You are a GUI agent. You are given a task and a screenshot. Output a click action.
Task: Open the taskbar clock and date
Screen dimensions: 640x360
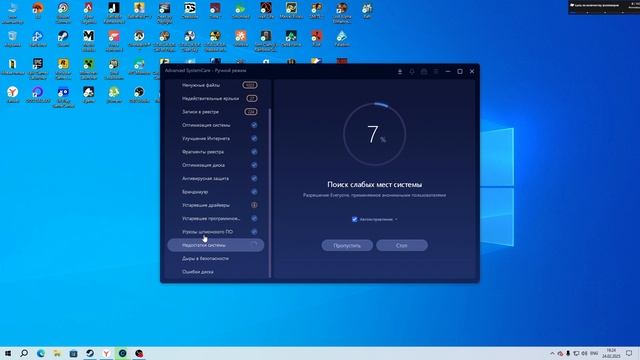[611, 353]
